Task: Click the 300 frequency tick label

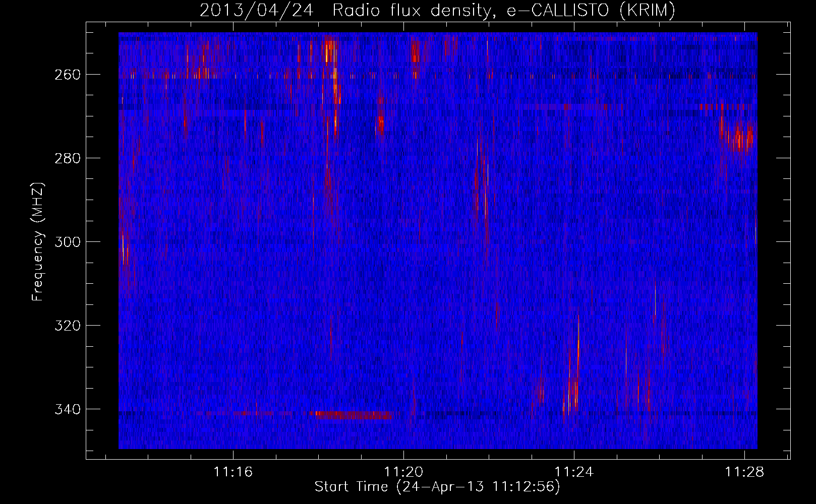Action: point(67,242)
